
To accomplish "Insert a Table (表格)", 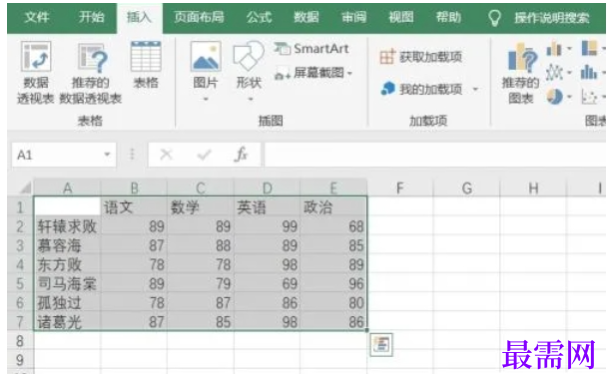I will [x=146, y=65].
